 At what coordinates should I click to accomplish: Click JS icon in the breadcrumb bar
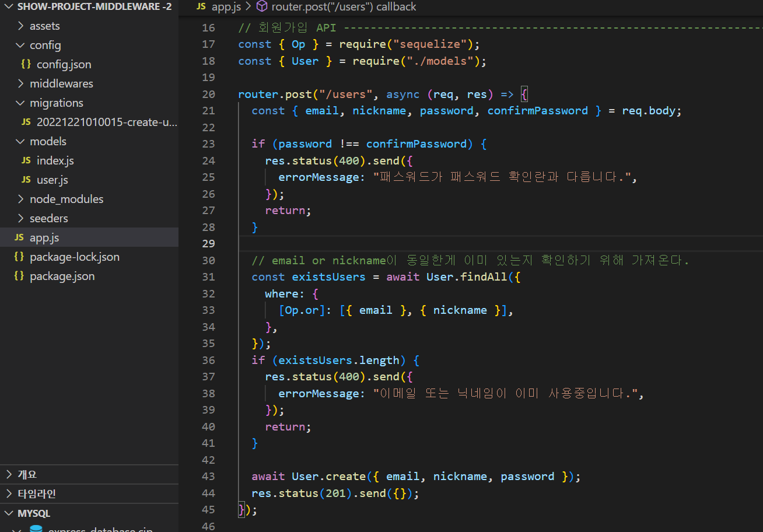(201, 7)
